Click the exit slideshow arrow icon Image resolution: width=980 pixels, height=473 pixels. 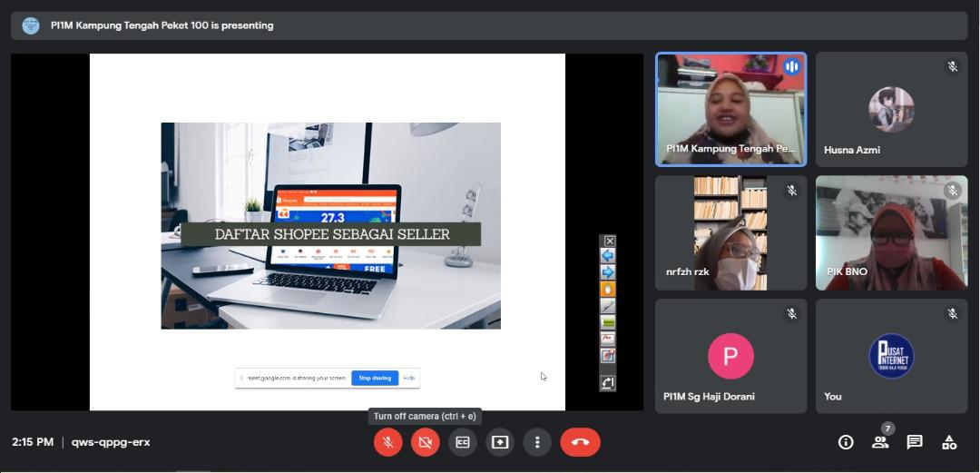tap(607, 381)
